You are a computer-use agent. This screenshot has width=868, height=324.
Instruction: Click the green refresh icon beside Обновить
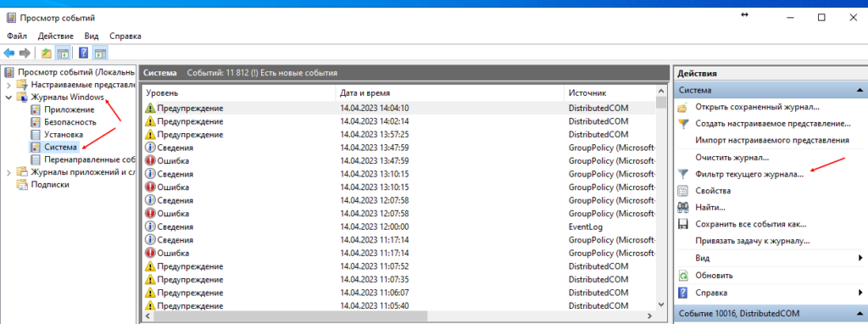(x=683, y=276)
